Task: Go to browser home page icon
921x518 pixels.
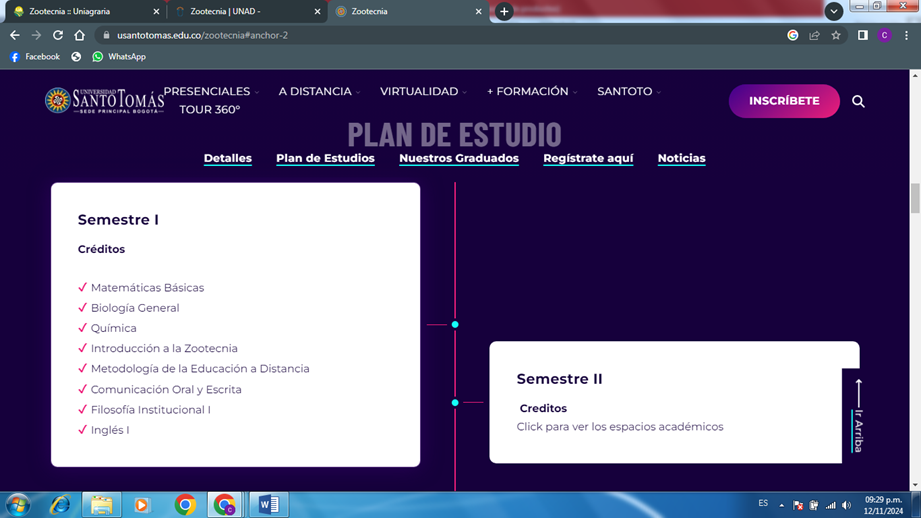Action: tap(80, 35)
